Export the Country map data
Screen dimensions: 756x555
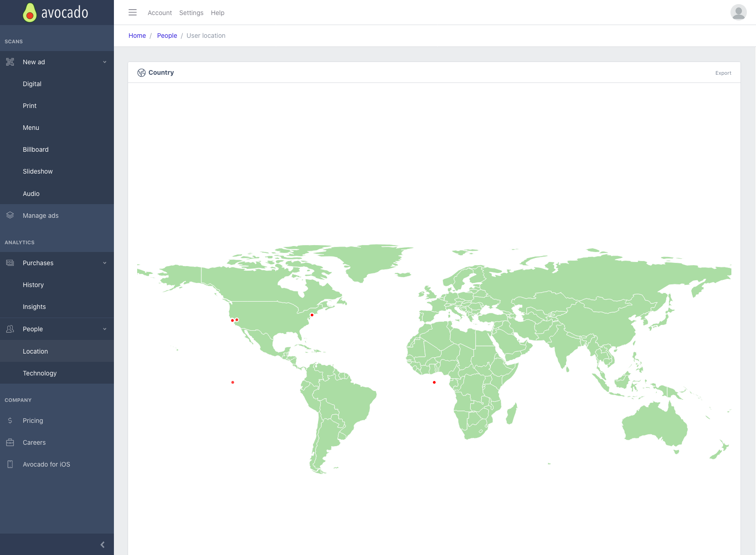click(x=723, y=73)
